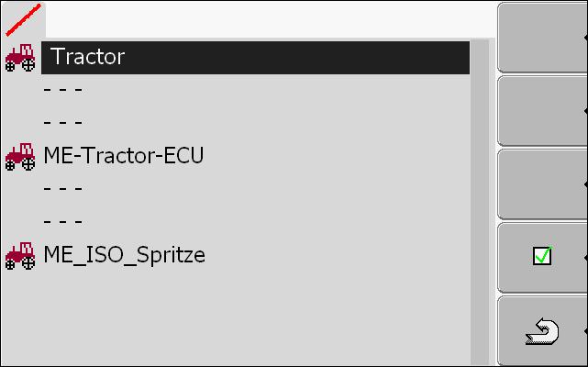
Task: Select the ME_ISO_Spritze list entry
Action: [x=255, y=256]
